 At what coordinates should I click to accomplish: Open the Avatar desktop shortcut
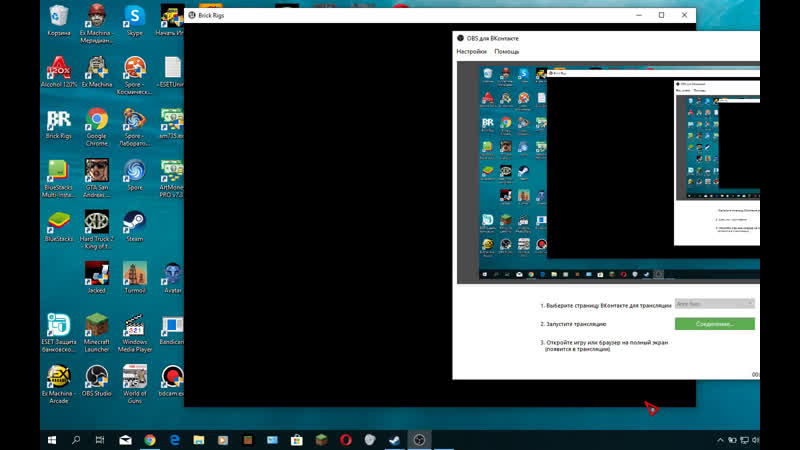172,278
